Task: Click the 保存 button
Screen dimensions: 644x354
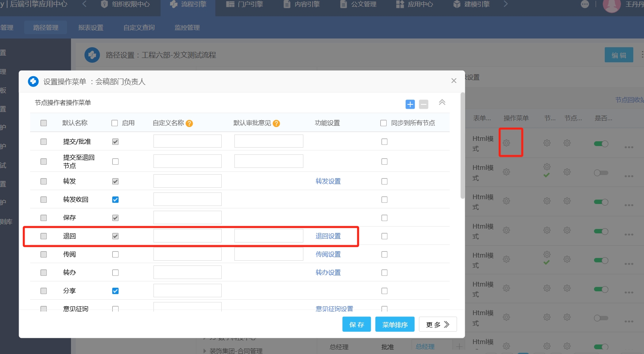Action: 356,324
